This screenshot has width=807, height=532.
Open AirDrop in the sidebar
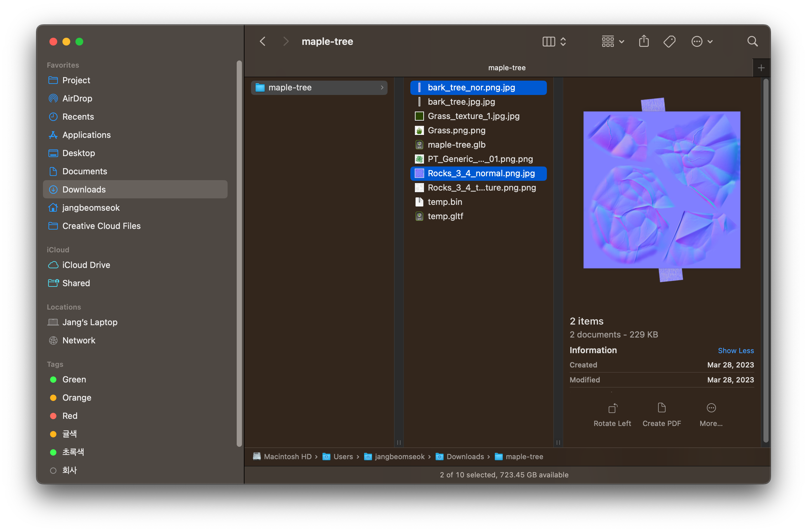coord(77,99)
